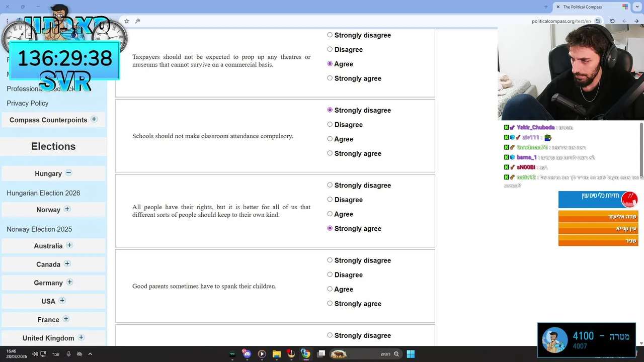The image size is (644, 362).
Task: Open the volume control in tray
Action: (x=35, y=354)
